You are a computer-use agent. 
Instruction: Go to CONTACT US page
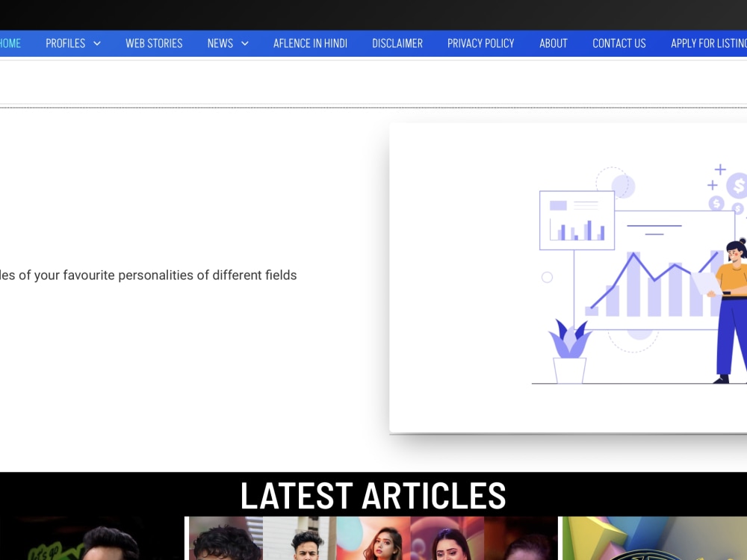click(619, 43)
